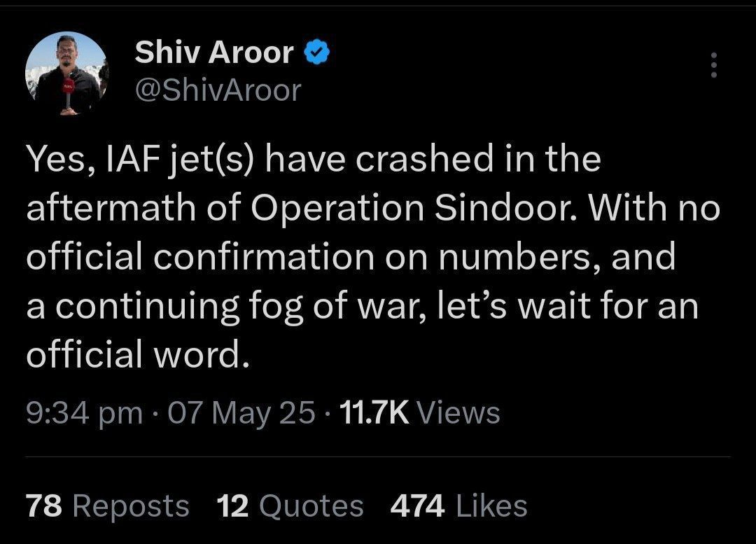Click the Shiv Aroor display name
This screenshot has width=756, height=544.
coord(214,52)
